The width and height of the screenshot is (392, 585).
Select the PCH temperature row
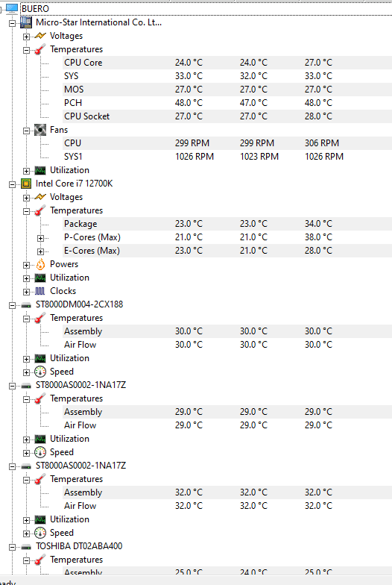(x=227, y=103)
